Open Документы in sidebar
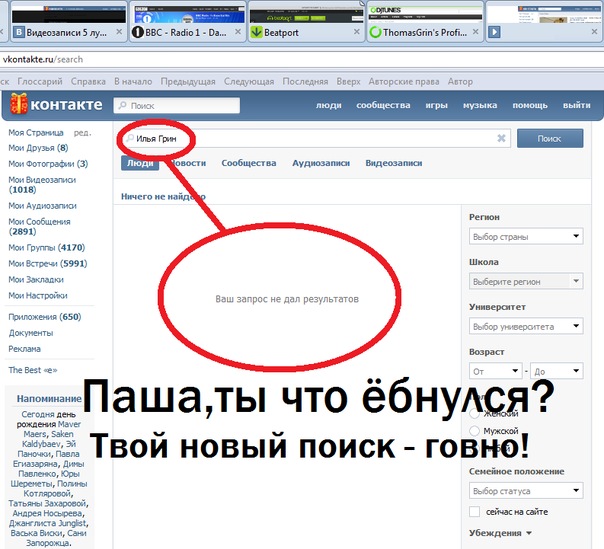The image size is (604, 549). (31, 333)
